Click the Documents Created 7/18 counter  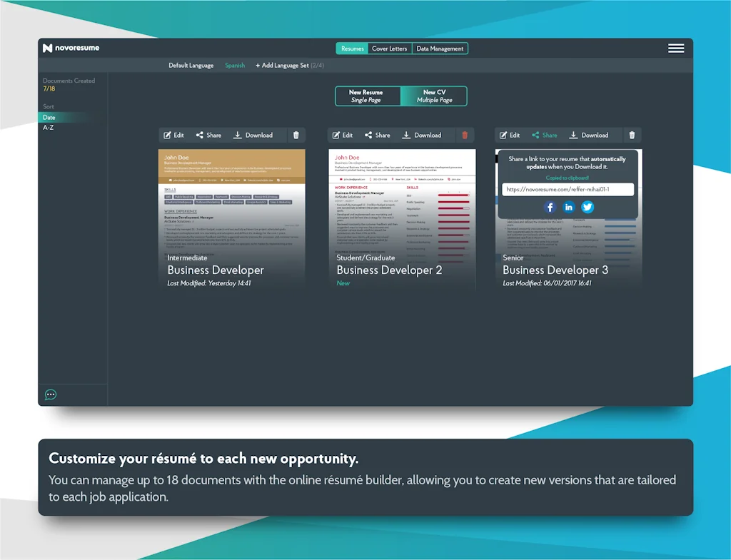tap(69, 84)
